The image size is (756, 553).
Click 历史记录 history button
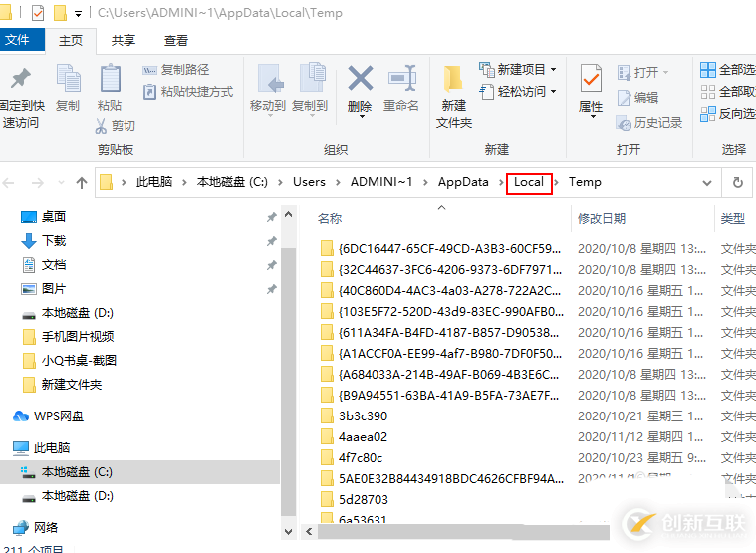point(649,123)
